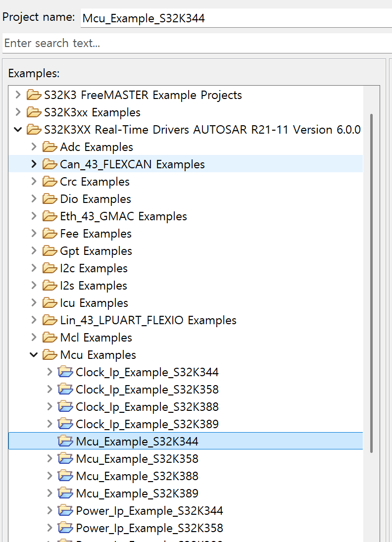The width and height of the screenshot is (392, 542).
Task: Expand Eth_43_GMAC Examples folder arrow
Action: tap(34, 216)
